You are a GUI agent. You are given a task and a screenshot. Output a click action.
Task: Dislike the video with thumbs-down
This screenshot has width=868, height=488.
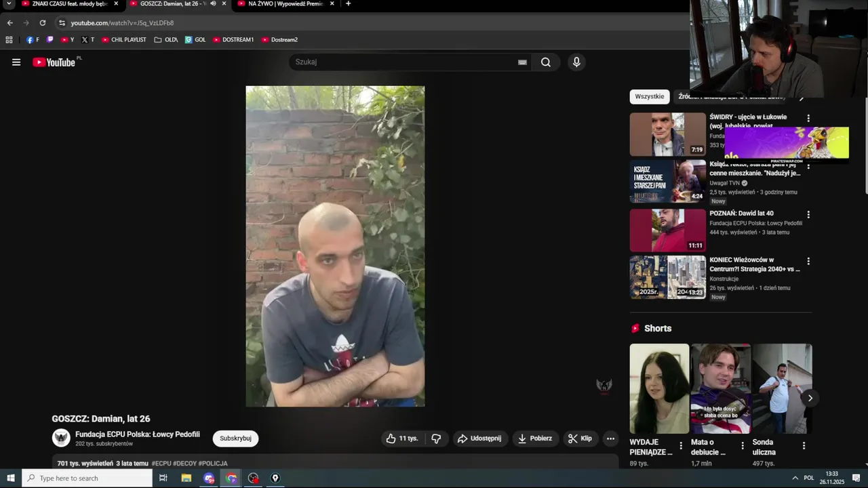pos(436,439)
